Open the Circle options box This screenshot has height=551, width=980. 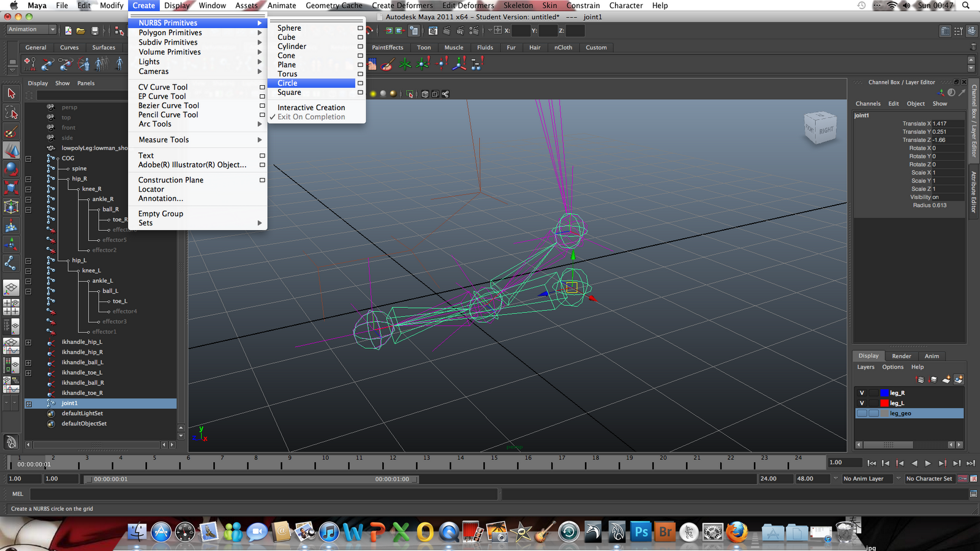[x=360, y=83]
